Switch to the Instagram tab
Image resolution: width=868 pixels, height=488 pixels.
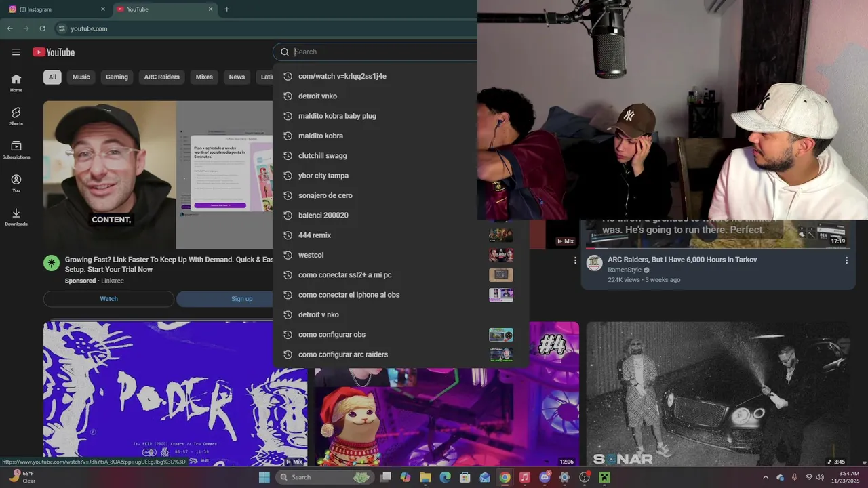[57, 9]
